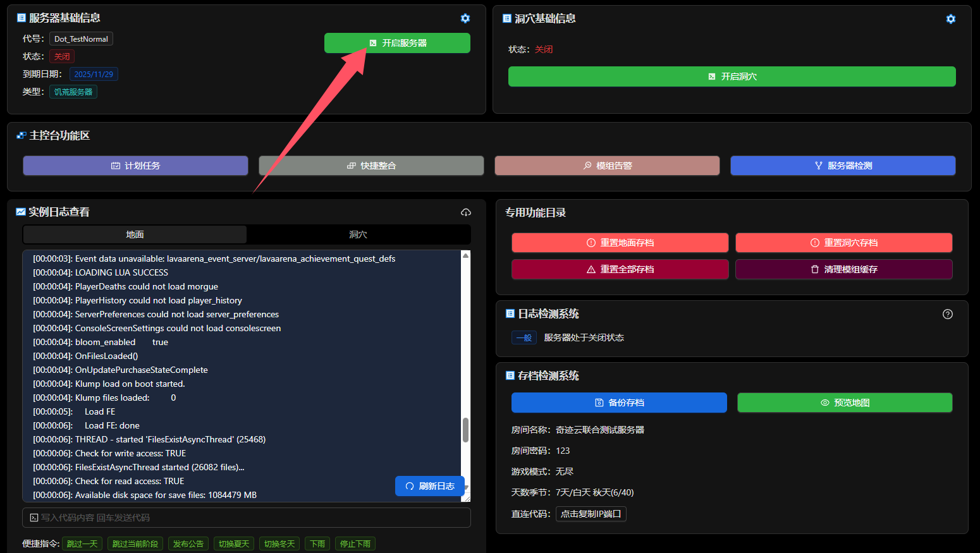This screenshot has height=553, width=980.
Task: Click 清理模组缓存 clear cache button
Action: tap(844, 269)
